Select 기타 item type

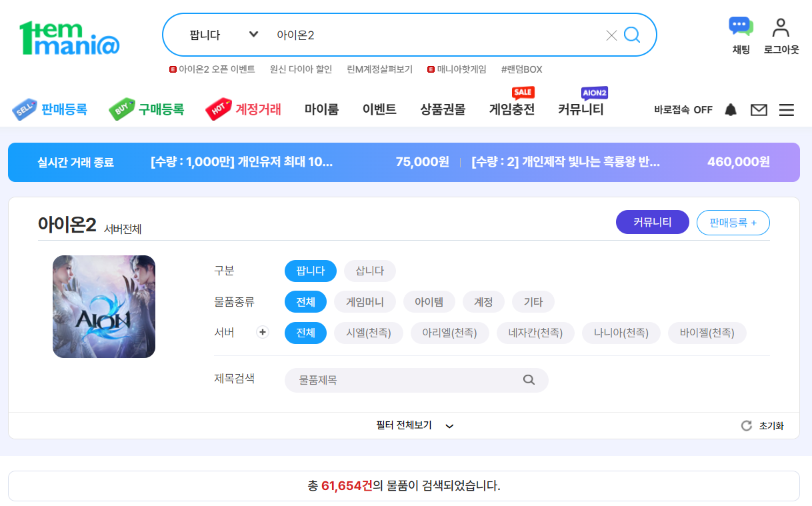click(533, 302)
